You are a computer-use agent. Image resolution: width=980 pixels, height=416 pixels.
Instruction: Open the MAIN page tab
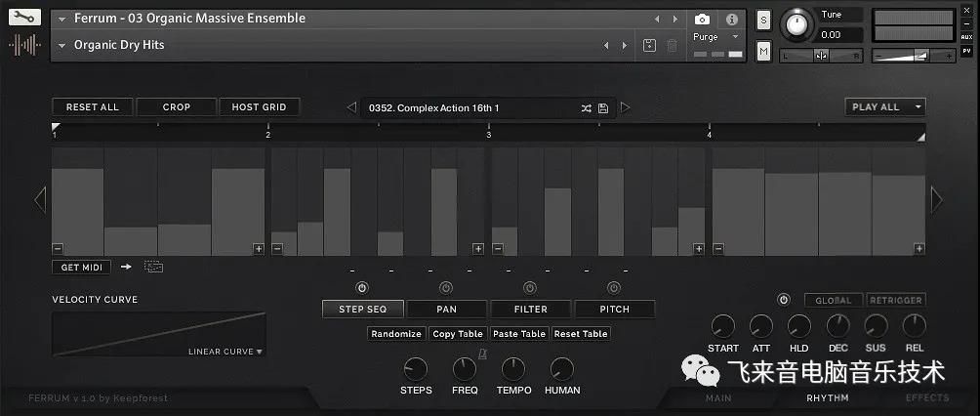(x=718, y=397)
